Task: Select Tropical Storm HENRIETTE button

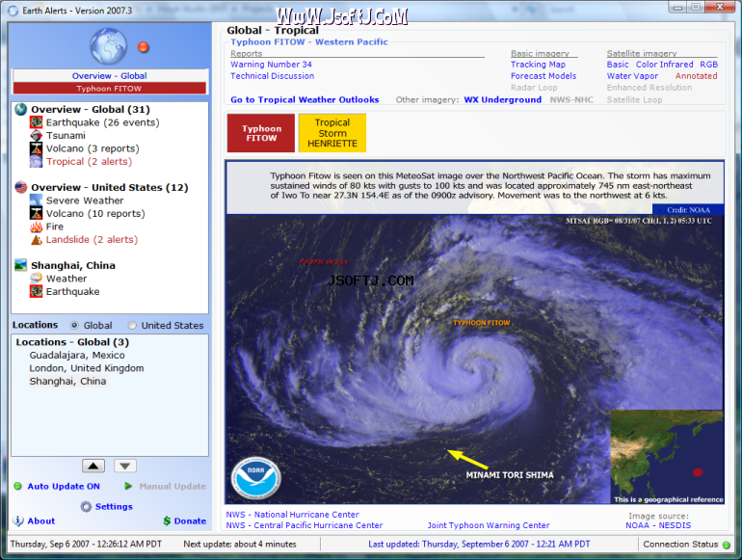Action: (332, 133)
